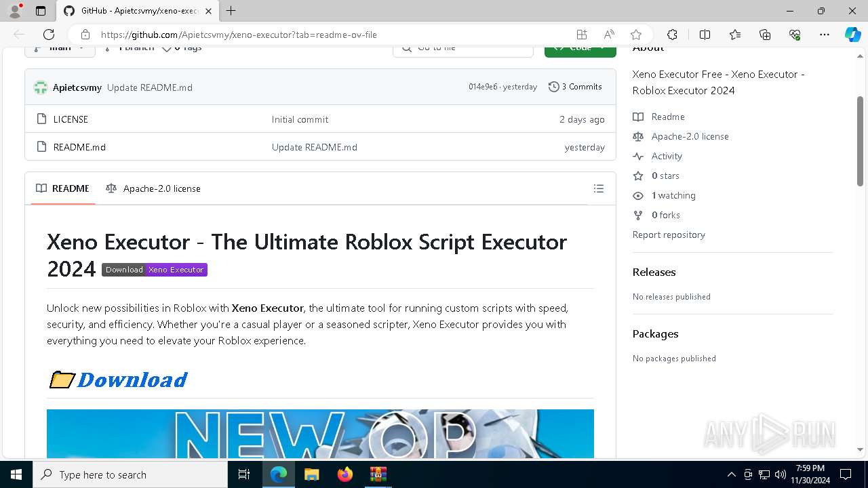Screen dimensions: 868x488
Task: Open the Windows Start menu
Action: point(16,474)
